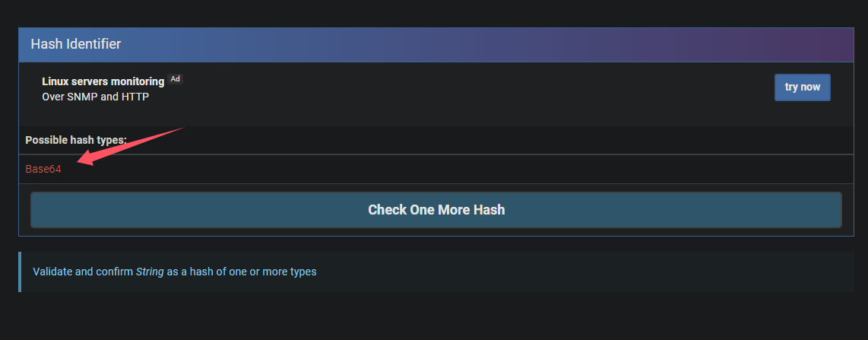Click blank space right of "Possible hash types:"
This screenshot has width=868, height=340.
(x=456, y=141)
